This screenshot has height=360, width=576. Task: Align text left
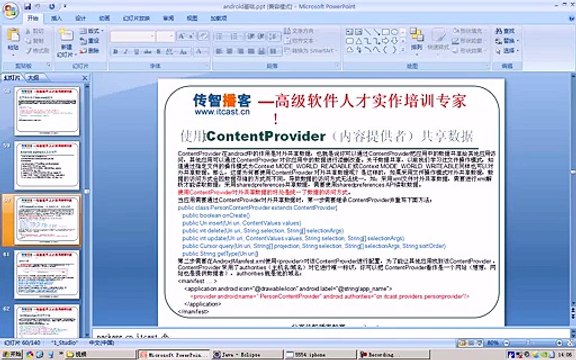click(219, 51)
